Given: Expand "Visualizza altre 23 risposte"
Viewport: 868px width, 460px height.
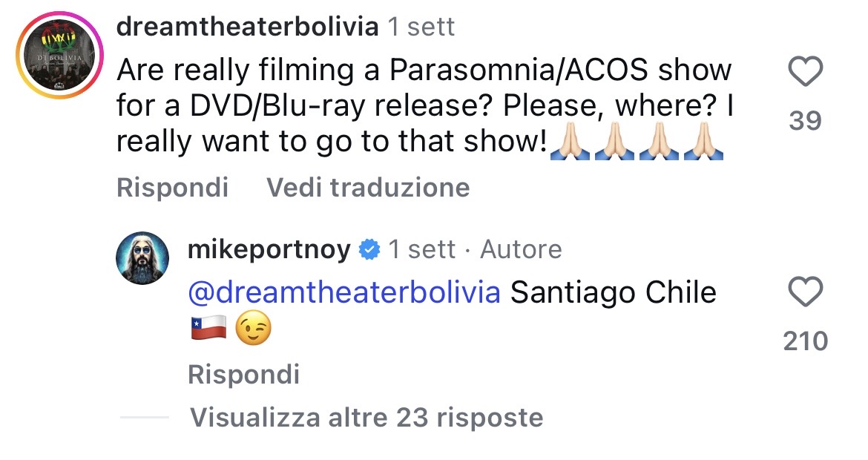Looking at the screenshot, I should pos(366,418).
